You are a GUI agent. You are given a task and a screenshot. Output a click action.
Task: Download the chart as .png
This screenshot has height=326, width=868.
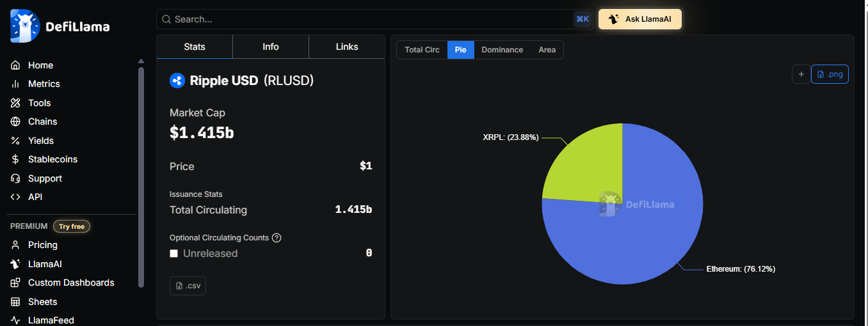[x=830, y=74]
